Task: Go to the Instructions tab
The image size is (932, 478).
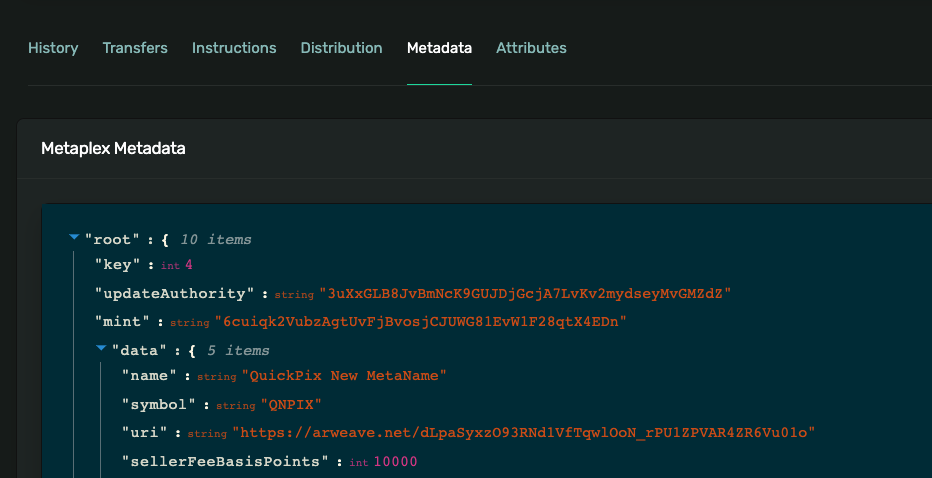Action: 234,48
